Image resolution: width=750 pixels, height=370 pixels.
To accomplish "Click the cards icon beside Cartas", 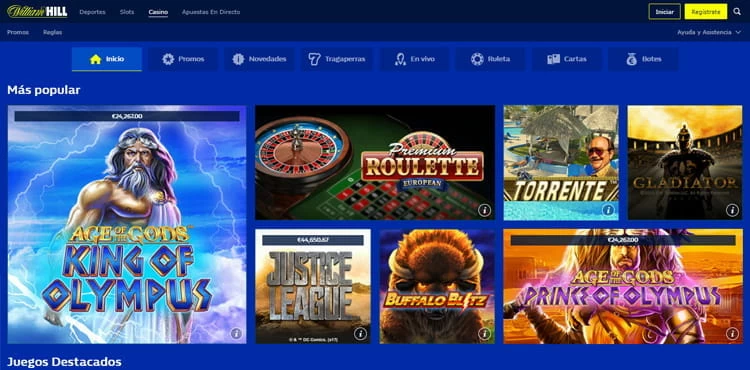I will click(553, 59).
